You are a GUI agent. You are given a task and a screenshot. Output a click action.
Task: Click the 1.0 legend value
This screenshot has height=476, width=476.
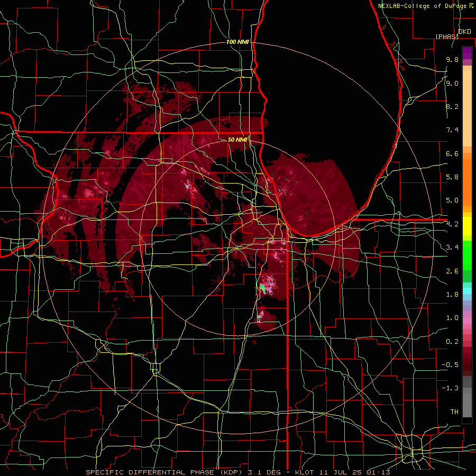click(x=452, y=318)
